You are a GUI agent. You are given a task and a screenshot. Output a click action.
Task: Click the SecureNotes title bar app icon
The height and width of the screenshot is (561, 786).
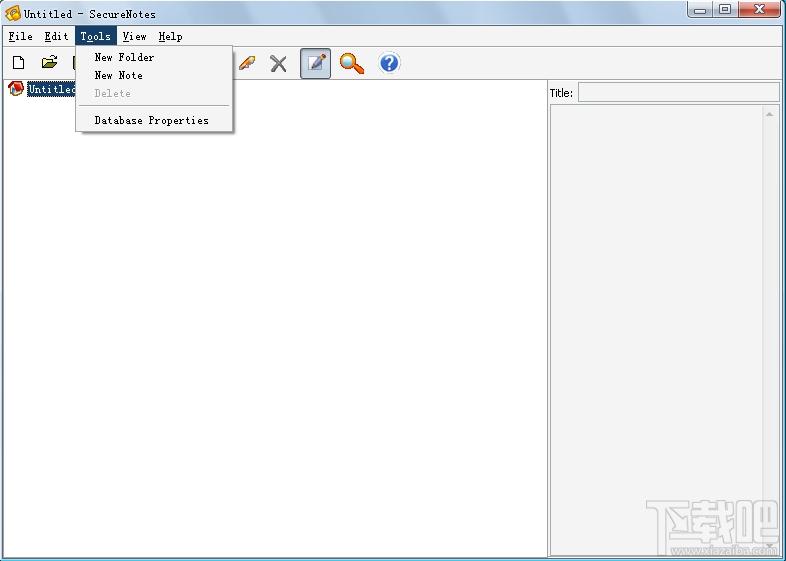13,14
